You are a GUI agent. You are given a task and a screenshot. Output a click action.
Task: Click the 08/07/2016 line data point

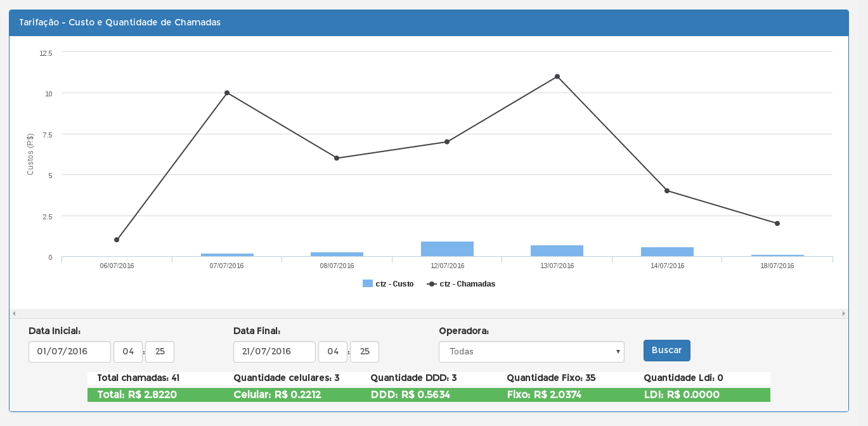337,158
